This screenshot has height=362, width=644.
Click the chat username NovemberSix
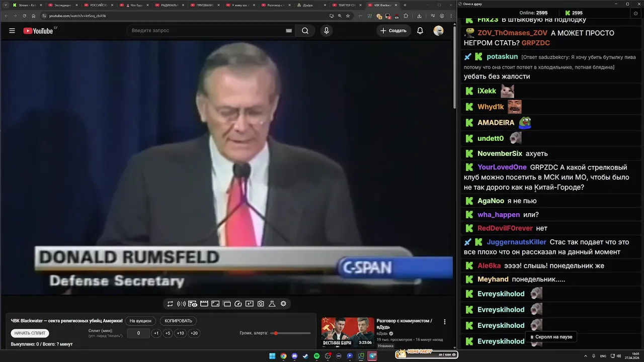[x=500, y=153]
